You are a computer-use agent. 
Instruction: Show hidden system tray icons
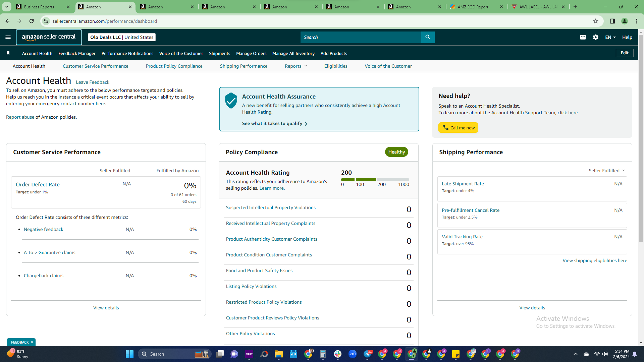[x=576, y=354]
